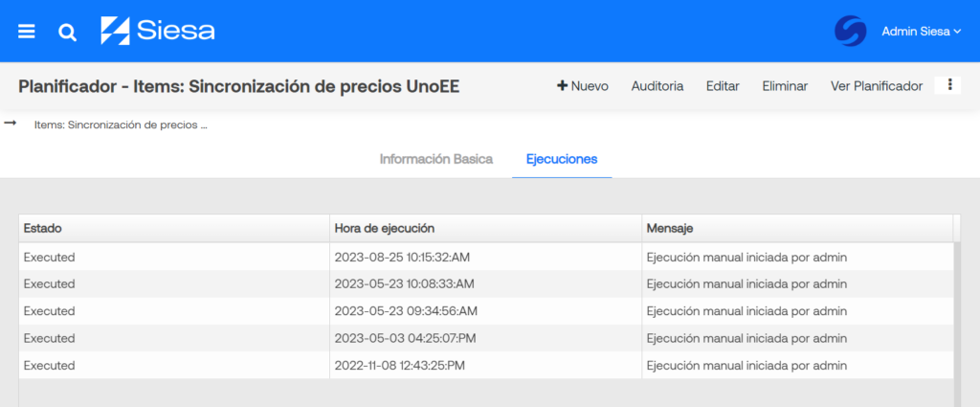The image size is (980, 407).
Task: Click the breadcrumb Items: Sincronización de precios link
Action: (121, 125)
